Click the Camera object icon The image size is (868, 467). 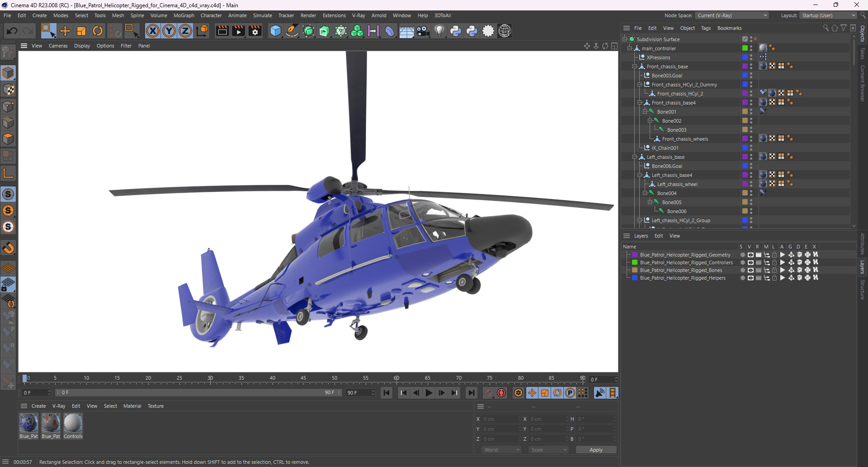(423, 31)
